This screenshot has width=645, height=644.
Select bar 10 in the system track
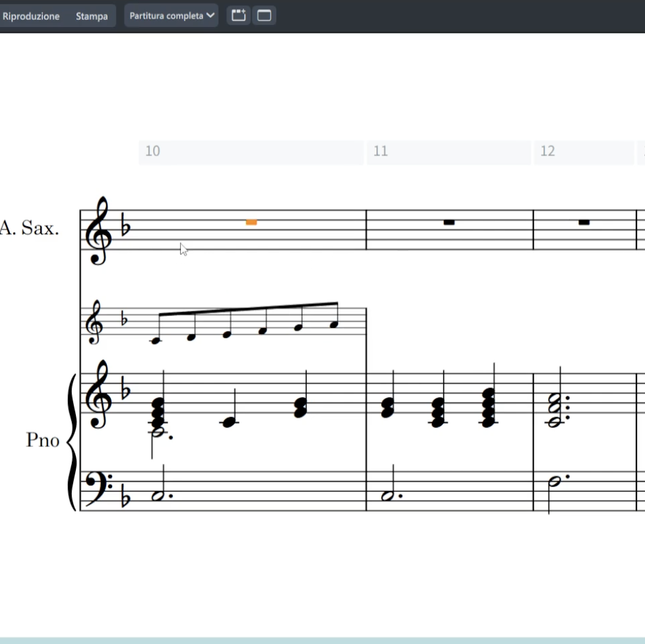pos(251,152)
